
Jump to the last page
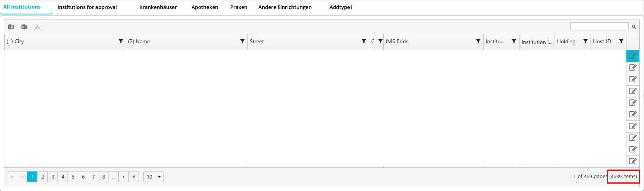pos(134,177)
